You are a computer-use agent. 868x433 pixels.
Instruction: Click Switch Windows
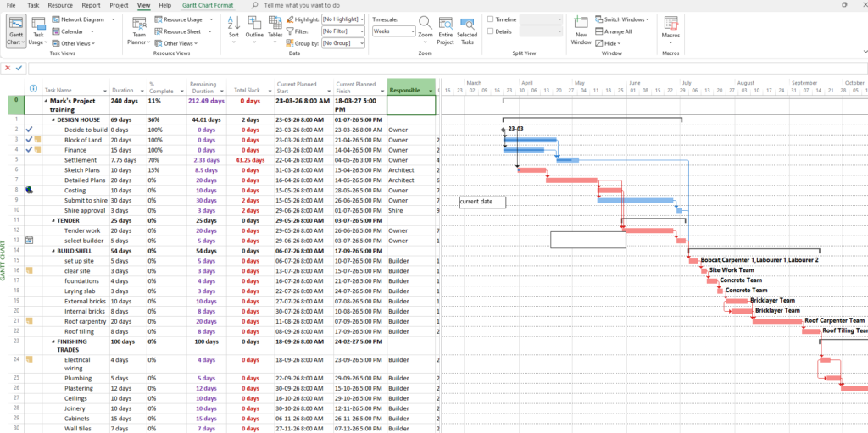pyautogui.click(x=622, y=19)
